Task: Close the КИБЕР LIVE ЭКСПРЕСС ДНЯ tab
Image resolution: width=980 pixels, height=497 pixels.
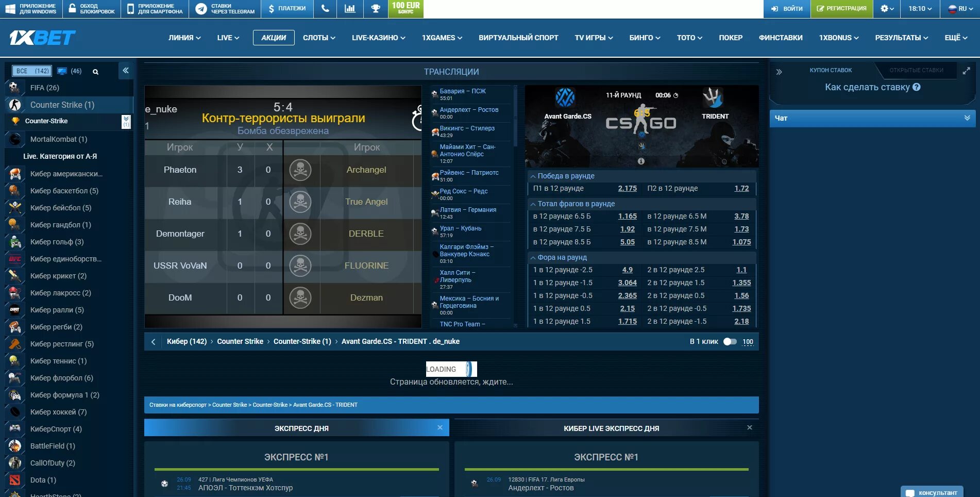Action: (750, 427)
